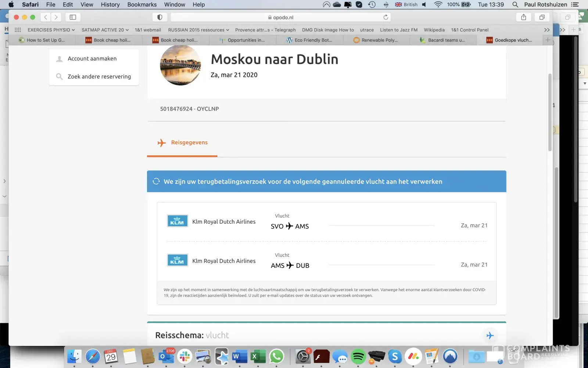Click the Safari page vertical scrollbar

[x=550, y=112]
